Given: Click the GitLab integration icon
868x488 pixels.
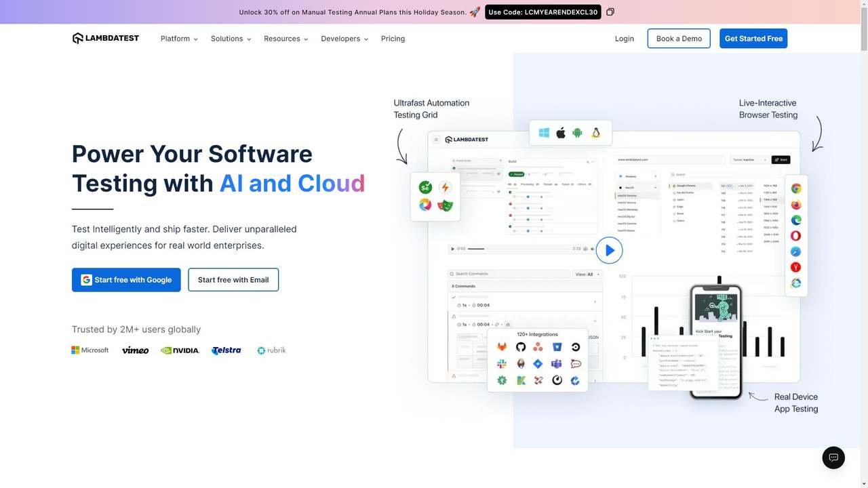Looking at the screenshot, I should tap(502, 347).
